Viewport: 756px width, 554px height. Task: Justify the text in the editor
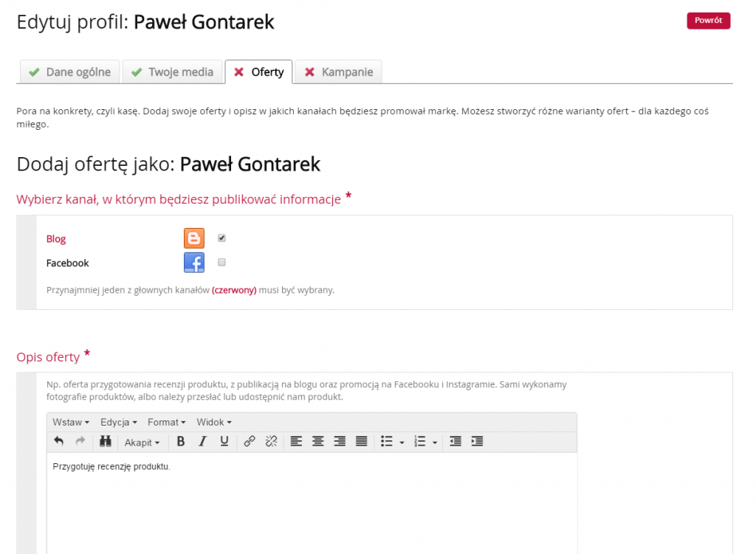[x=361, y=441]
